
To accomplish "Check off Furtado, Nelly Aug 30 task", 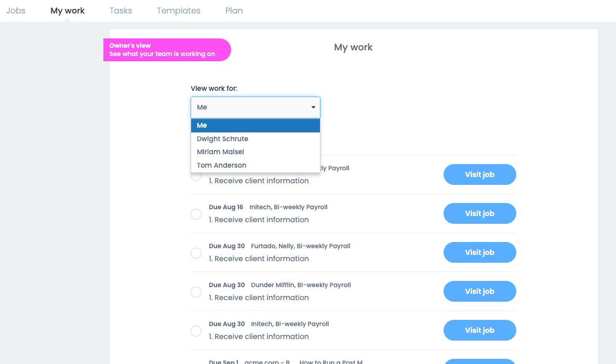I will [x=196, y=253].
